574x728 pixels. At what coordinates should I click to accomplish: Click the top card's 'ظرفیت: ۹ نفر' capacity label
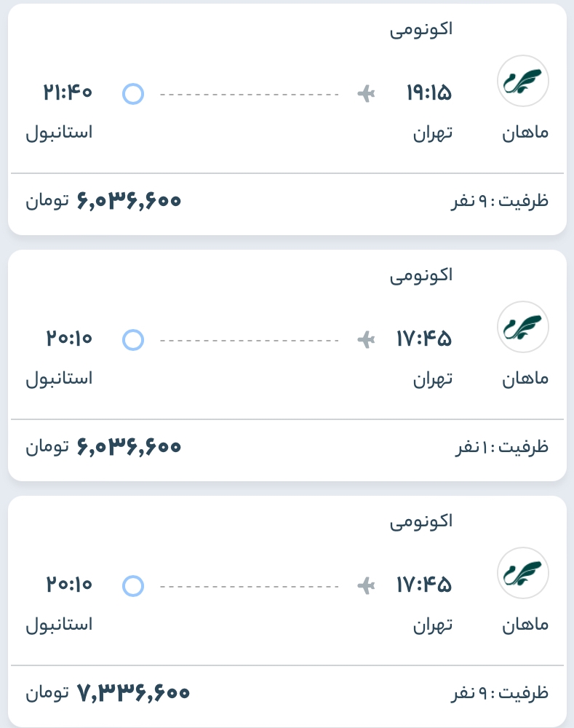[x=500, y=200]
